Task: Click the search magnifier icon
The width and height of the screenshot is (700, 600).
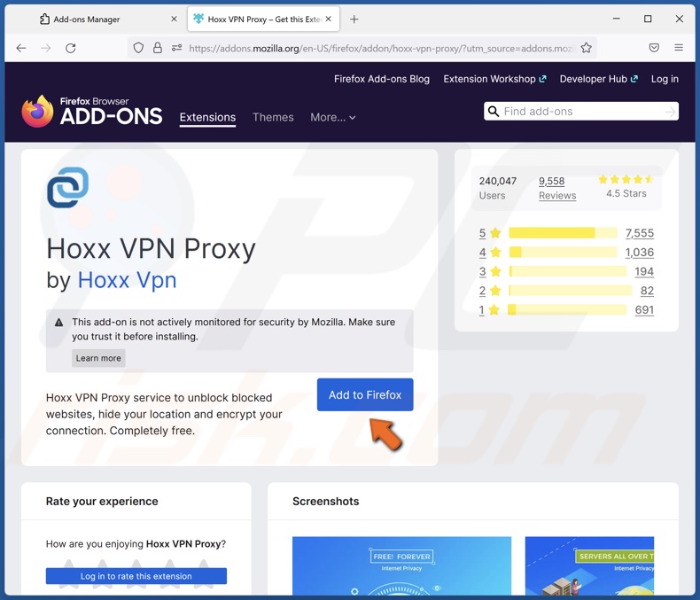Action: tap(494, 111)
